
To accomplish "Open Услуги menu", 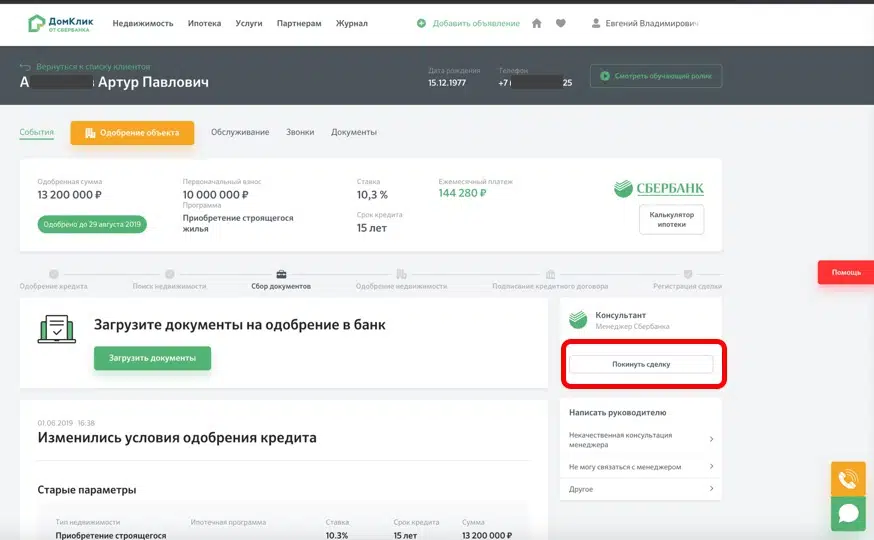I will (x=249, y=23).
